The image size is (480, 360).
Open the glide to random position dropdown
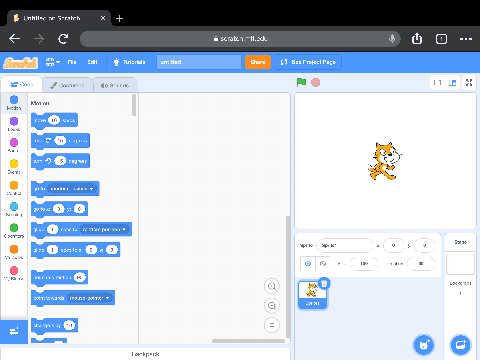104,229
